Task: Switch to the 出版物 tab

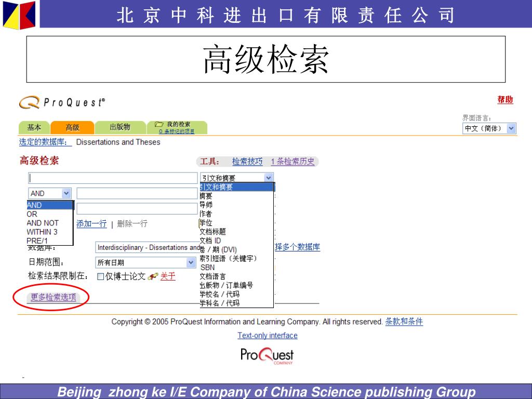Action: tap(120, 127)
